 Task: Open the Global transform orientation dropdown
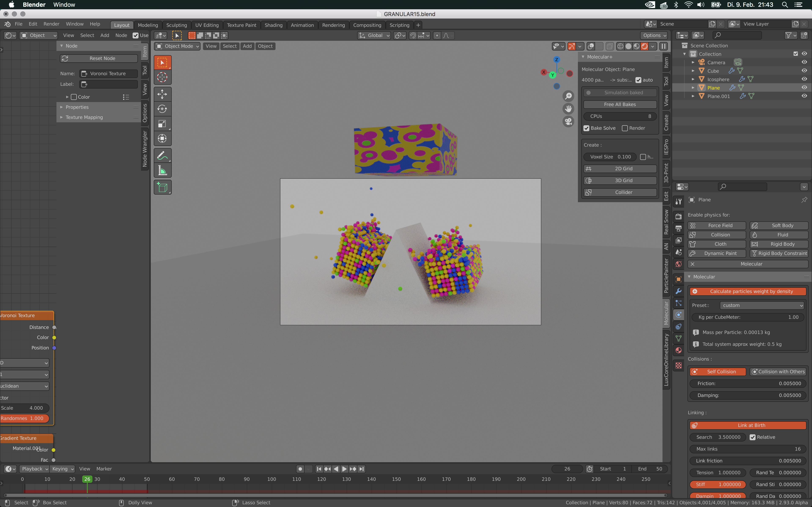(x=373, y=35)
